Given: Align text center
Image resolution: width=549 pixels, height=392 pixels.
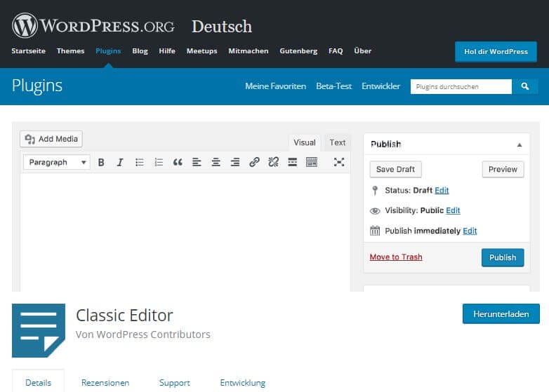Looking at the screenshot, I should pyautogui.click(x=216, y=162).
